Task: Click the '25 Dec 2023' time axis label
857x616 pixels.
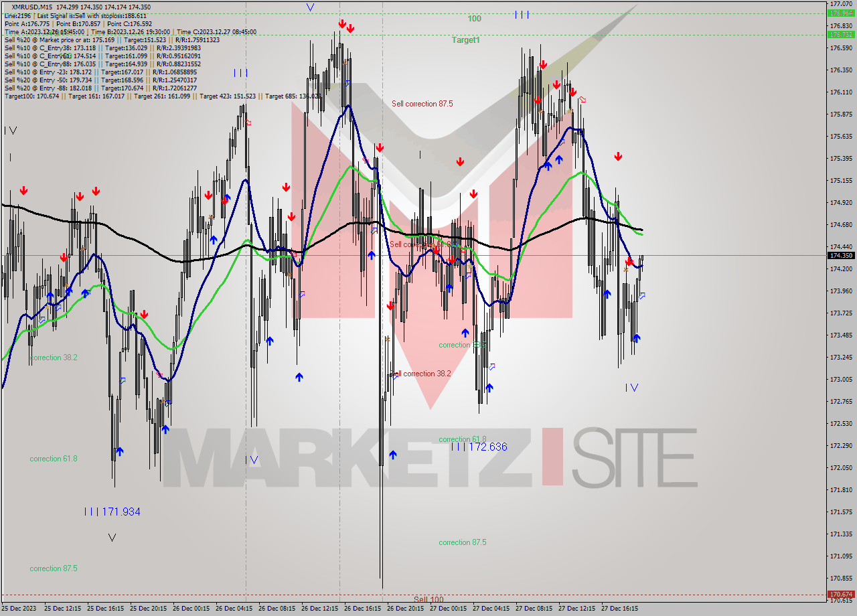Action: (19, 609)
